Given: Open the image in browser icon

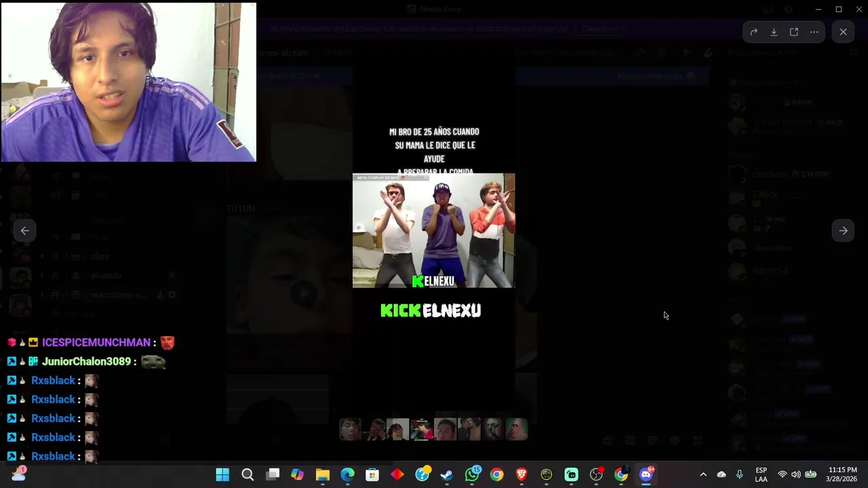Looking at the screenshot, I should (794, 32).
